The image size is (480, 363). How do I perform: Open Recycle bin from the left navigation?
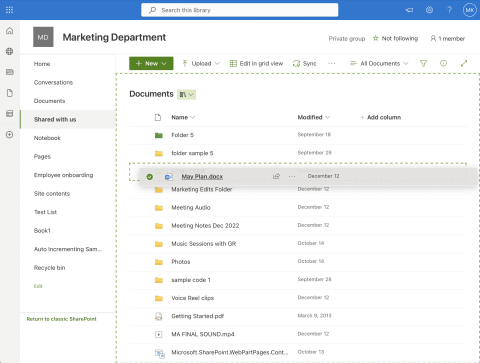49,268
